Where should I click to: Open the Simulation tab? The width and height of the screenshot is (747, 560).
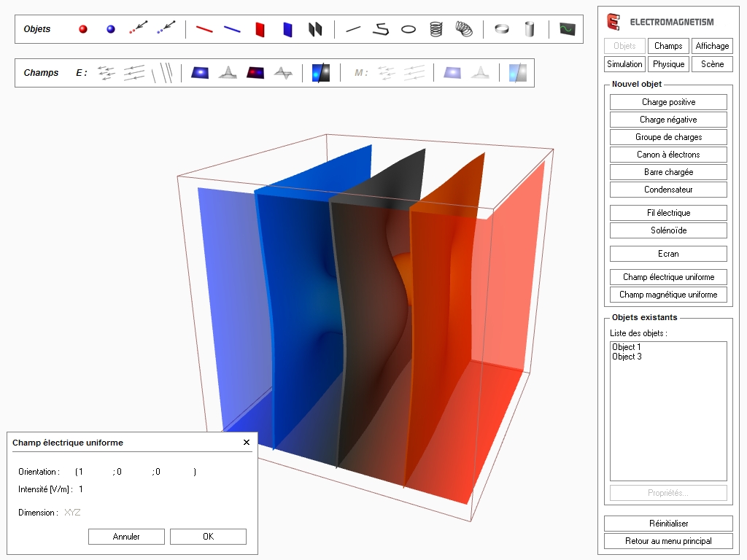(x=625, y=64)
